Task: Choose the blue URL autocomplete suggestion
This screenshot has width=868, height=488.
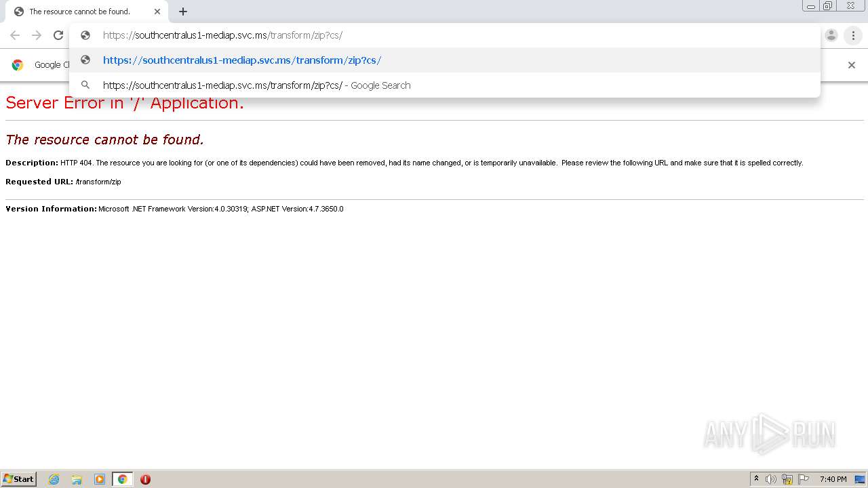Action: (x=445, y=60)
